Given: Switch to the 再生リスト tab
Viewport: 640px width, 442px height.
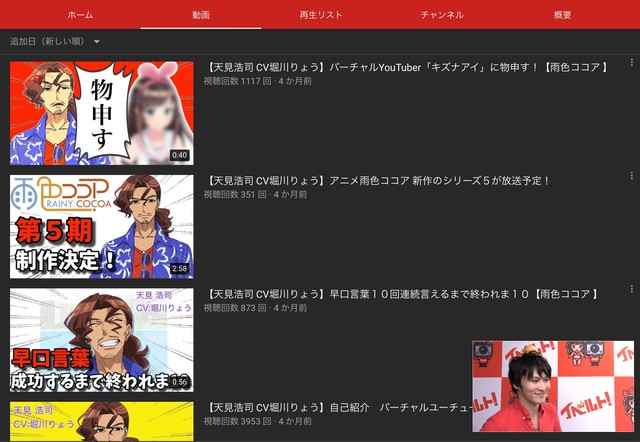Looking at the screenshot, I should click(321, 15).
